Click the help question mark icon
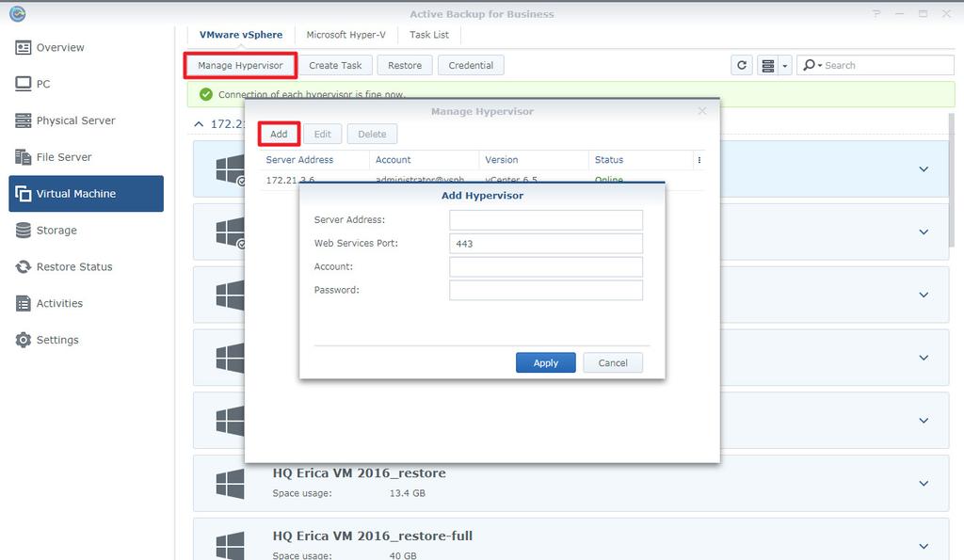964x560 pixels. click(x=876, y=13)
